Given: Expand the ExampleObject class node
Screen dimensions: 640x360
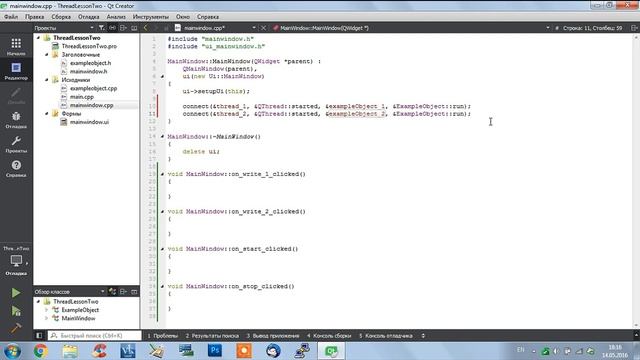Looking at the screenshot, I should pos(47,310).
